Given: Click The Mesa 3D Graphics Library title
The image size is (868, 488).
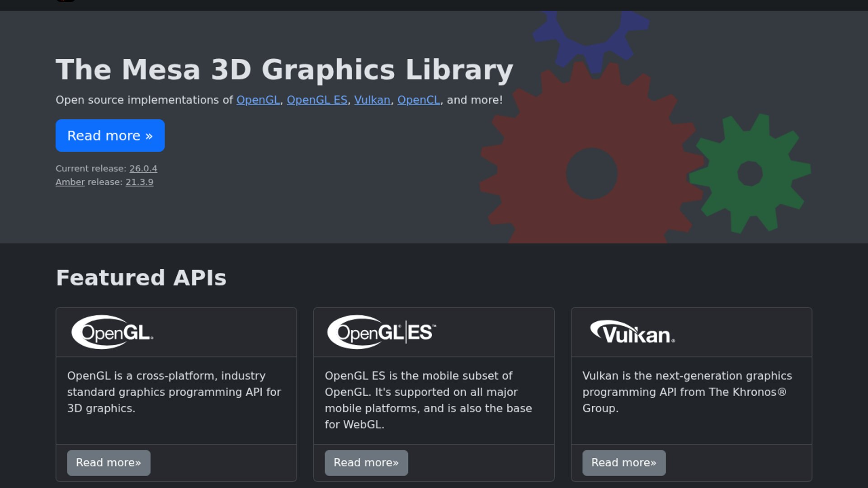Looking at the screenshot, I should [284, 70].
